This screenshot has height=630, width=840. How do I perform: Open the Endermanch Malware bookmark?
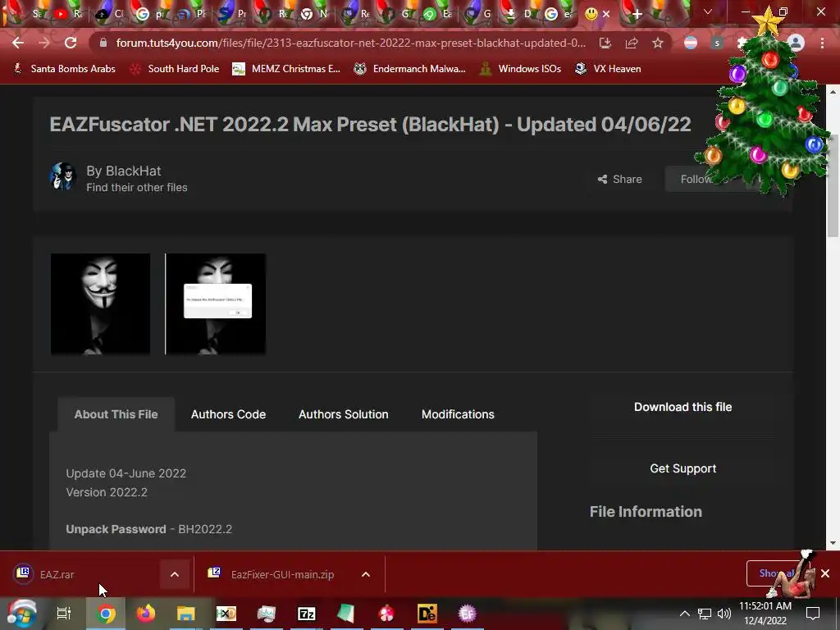tap(410, 69)
